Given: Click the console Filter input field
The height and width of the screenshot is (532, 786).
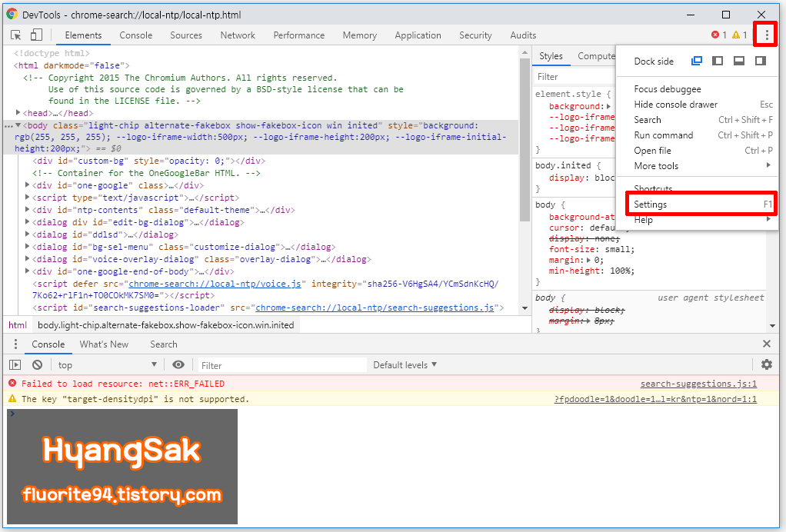Looking at the screenshot, I should coord(282,365).
